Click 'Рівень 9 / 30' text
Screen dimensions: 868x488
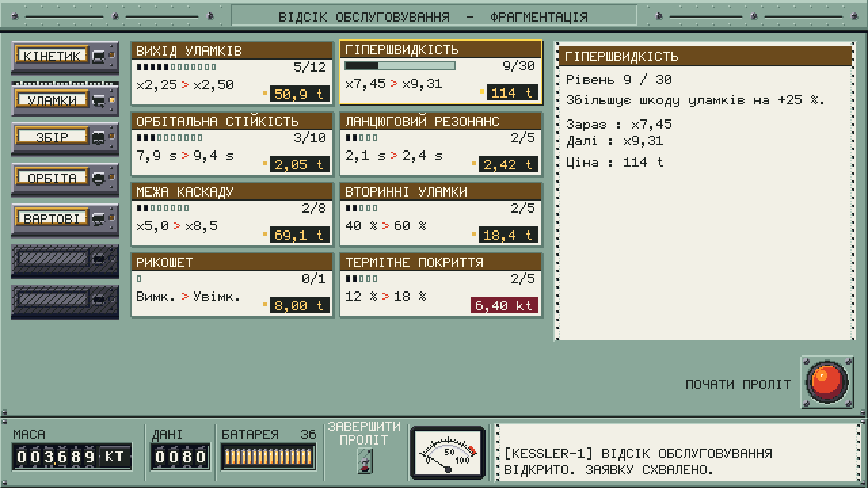click(x=619, y=80)
